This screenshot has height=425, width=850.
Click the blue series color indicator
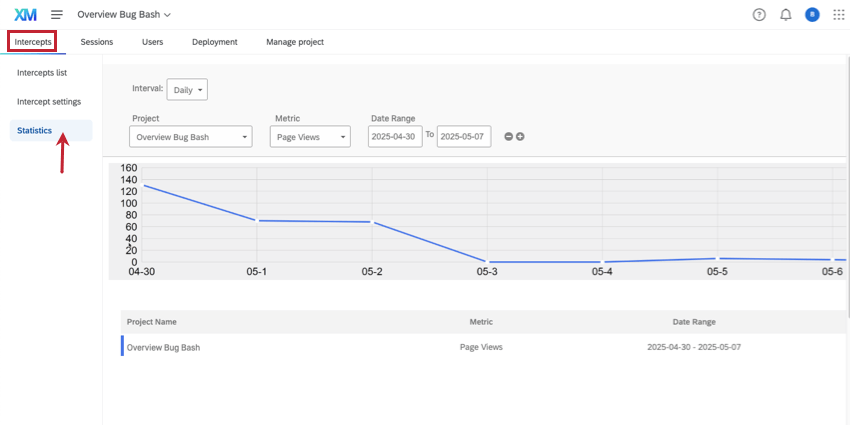click(122, 347)
